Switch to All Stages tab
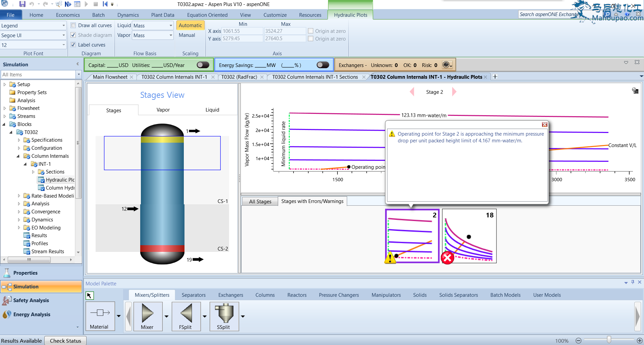 pos(260,201)
